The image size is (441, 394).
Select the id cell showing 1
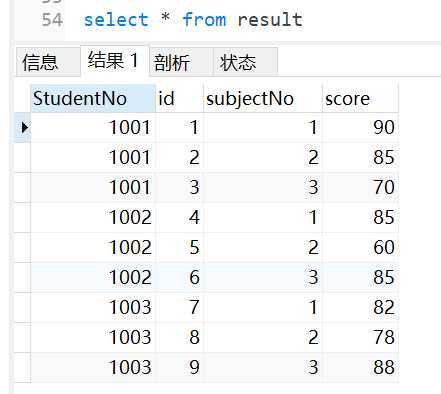click(180, 128)
